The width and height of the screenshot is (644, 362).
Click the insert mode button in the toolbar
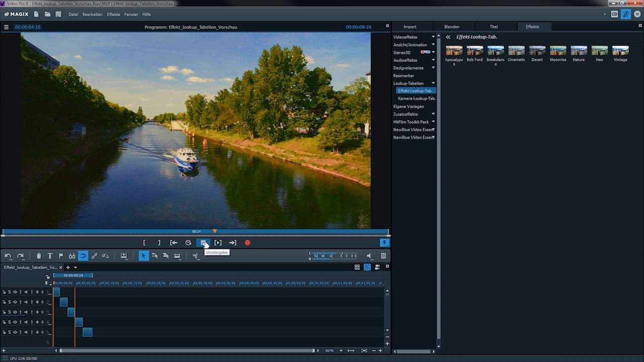click(124, 256)
